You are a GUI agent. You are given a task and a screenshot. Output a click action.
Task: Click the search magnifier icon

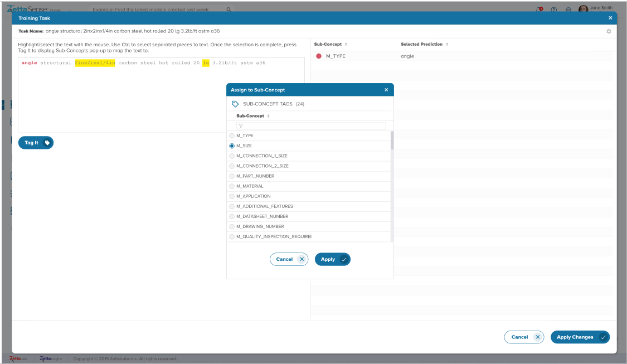(229, 10)
